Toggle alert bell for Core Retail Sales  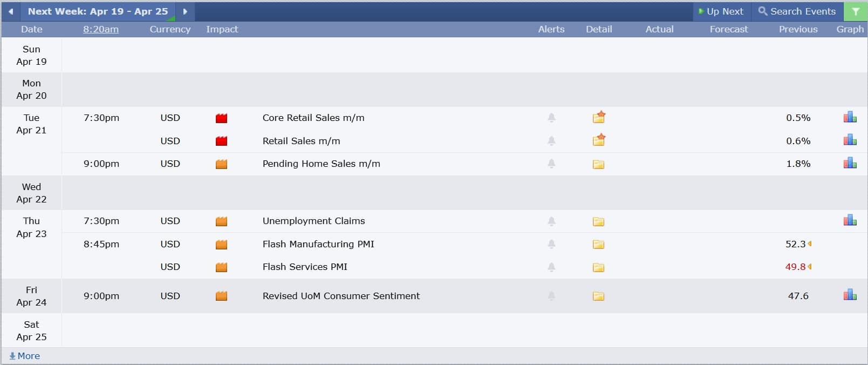click(551, 118)
